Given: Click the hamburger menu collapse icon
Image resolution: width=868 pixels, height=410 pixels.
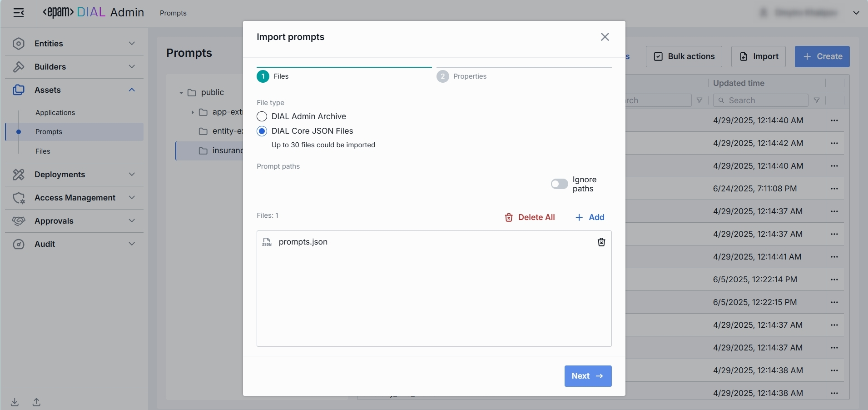Looking at the screenshot, I should [x=19, y=13].
